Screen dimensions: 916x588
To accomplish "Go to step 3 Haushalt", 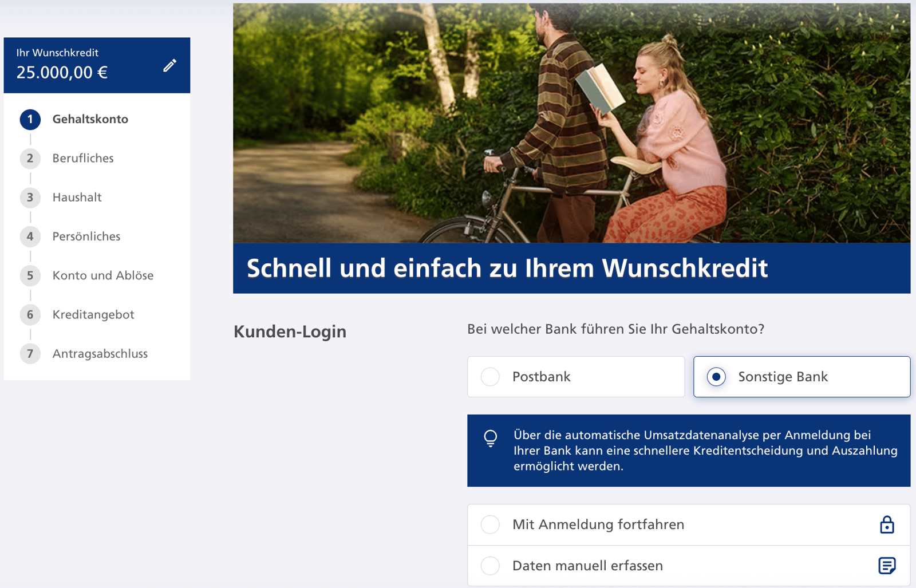I will [61, 198].
